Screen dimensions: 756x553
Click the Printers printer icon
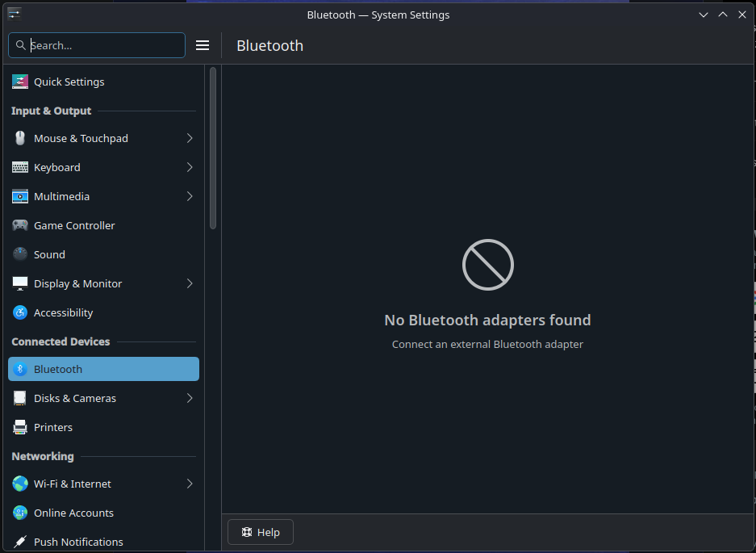tap(20, 427)
